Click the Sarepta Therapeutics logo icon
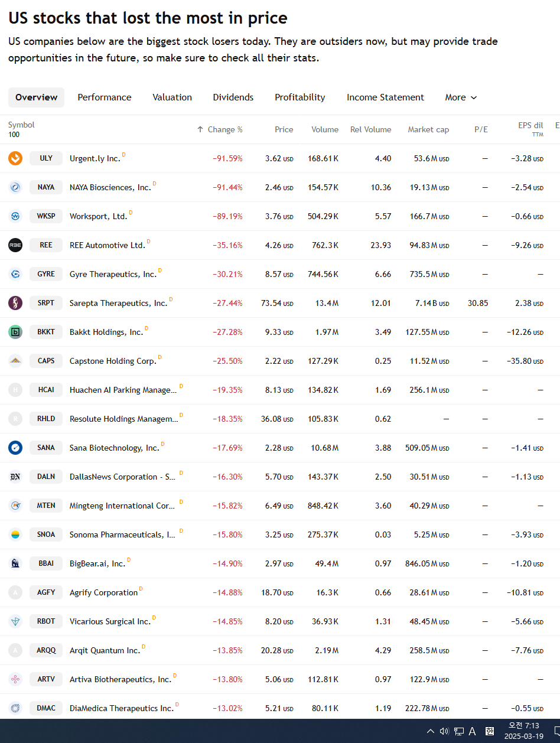Screen dimensions: 560x743 point(15,303)
